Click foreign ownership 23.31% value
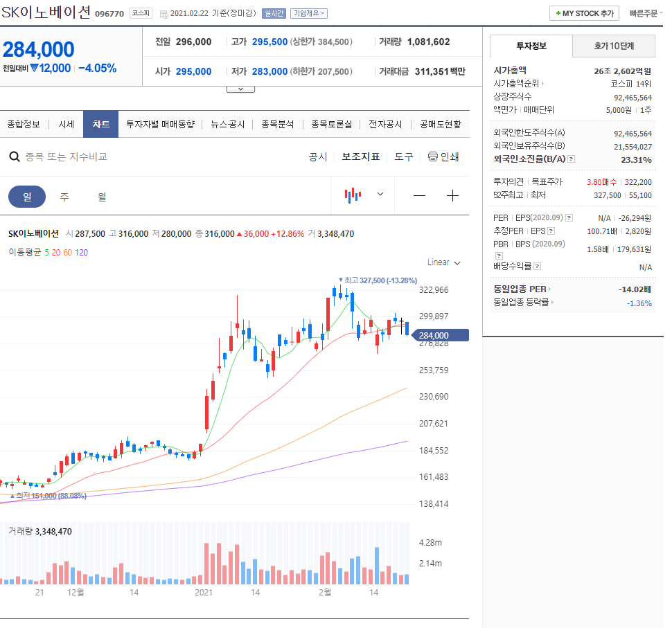672x628 pixels. [636, 160]
